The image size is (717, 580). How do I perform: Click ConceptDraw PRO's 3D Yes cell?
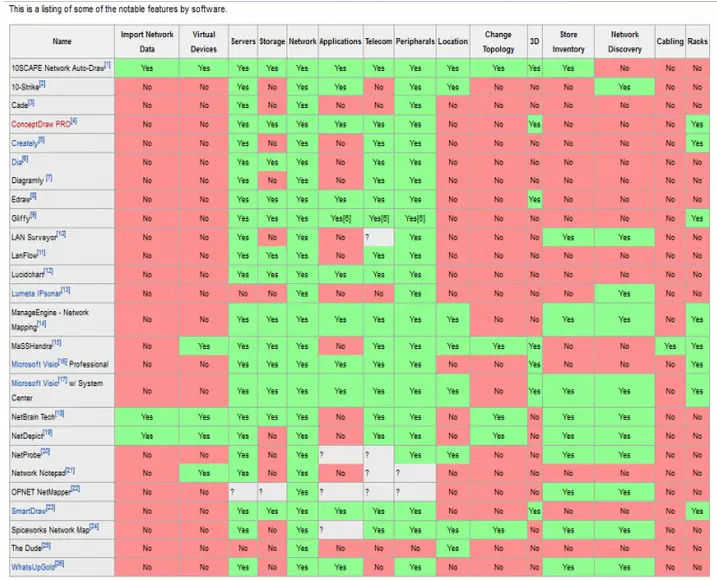click(x=535, y=124)
